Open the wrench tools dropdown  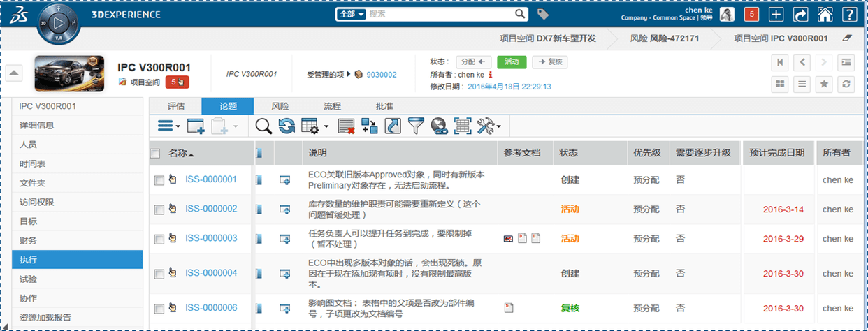click(x=489, y=126)
